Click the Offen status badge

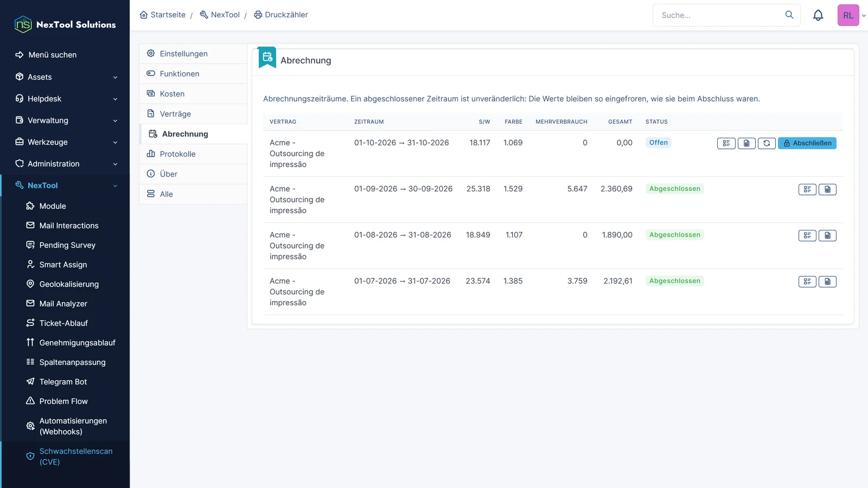pos(658,143)
